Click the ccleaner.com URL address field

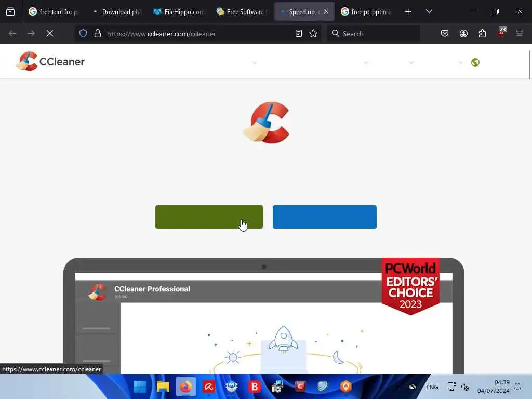[198, 34]
